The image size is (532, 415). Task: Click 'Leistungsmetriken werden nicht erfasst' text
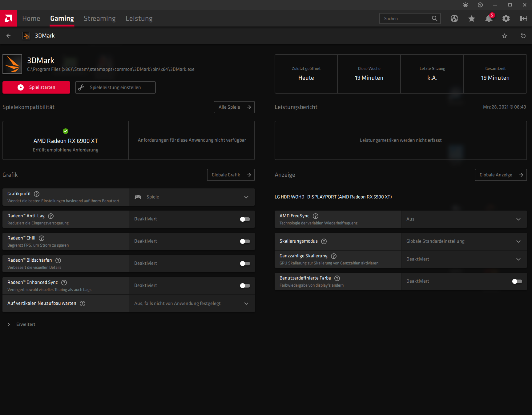pos(401,140)
